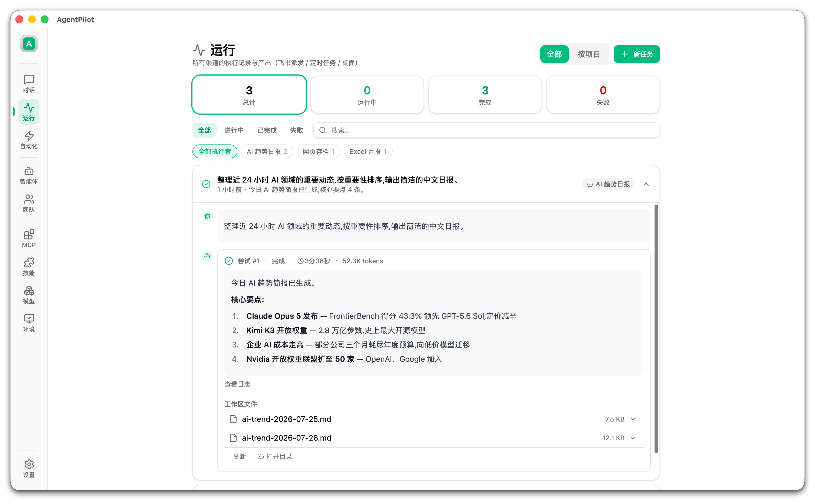Image resolution: width=815 pixels, height=504 pixels.
Task: Click 刷新 to refresh workspace files
Action: [239, 456]
